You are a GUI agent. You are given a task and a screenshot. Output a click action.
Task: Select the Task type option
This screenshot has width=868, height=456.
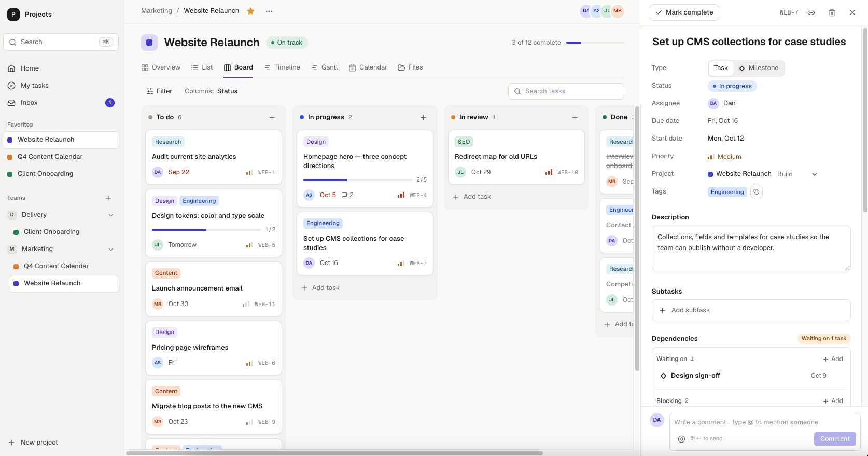[721, 68]
